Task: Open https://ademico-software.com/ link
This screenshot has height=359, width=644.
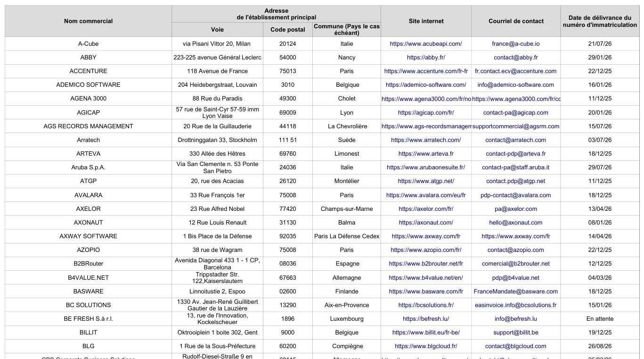Action: pos(426,85)
